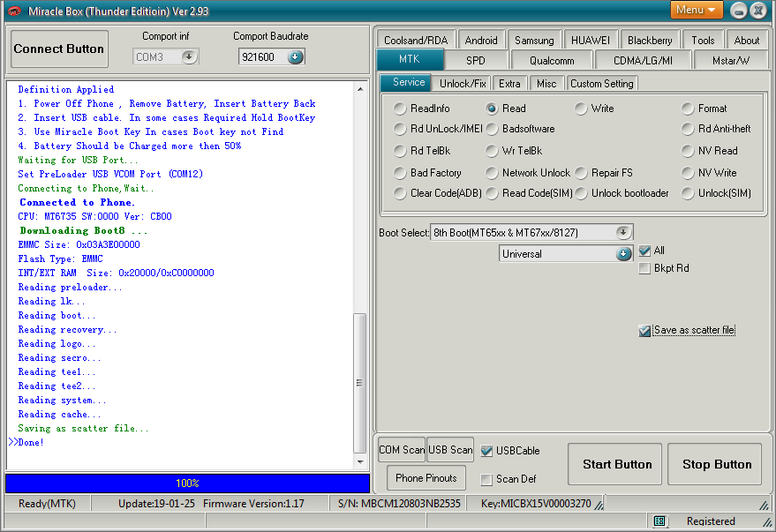Open the Extra sub-tab
The width and height of the screenshot is (776, 532).
point(509,84)
